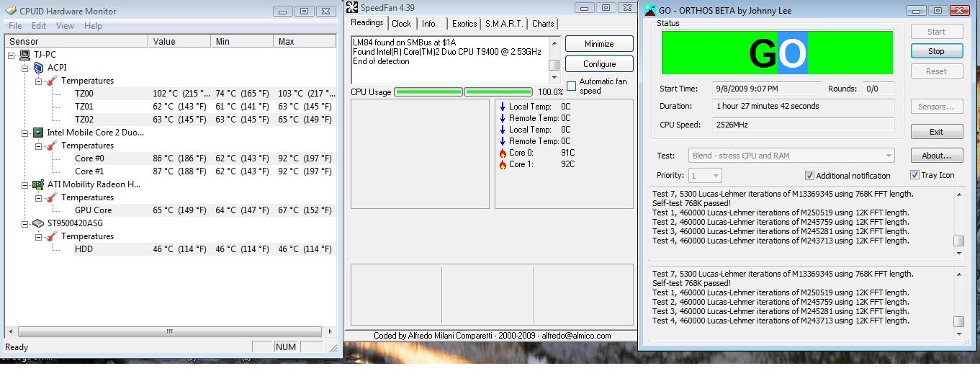
Task: Switch to the Charts tab in SpeedFan
Action: click(543, 24)
